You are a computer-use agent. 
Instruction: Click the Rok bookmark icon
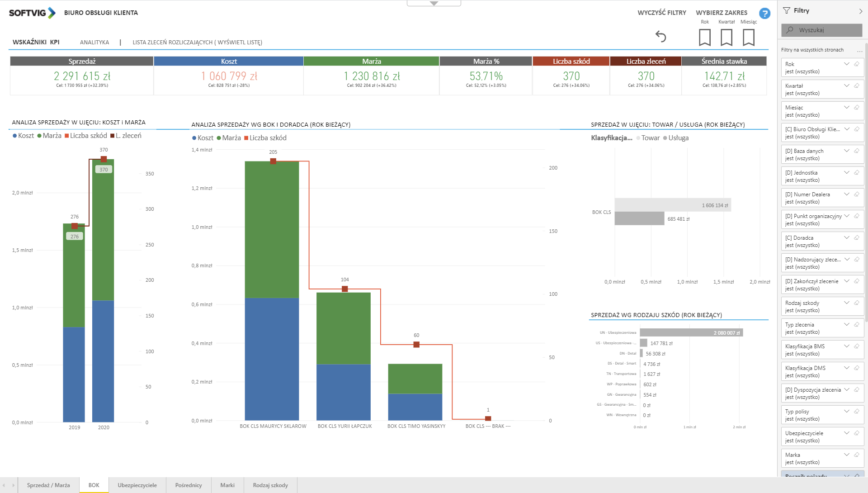704,37
